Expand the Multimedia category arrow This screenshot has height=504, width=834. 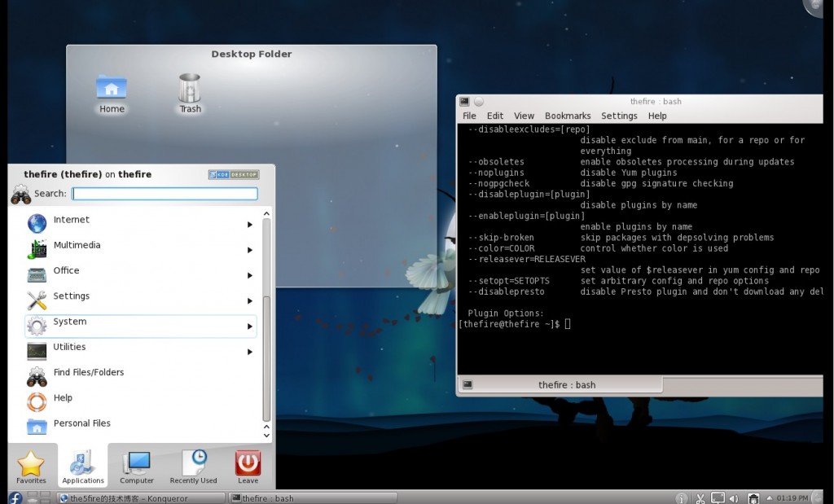pos(249,250)
